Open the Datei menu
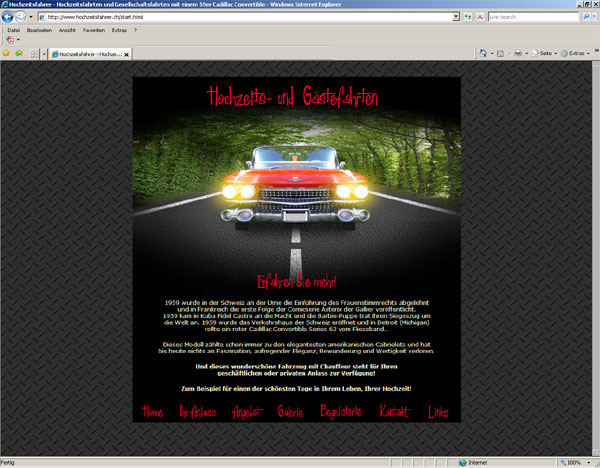Viewport: 600px width, 468px height. tap(13, 30)
